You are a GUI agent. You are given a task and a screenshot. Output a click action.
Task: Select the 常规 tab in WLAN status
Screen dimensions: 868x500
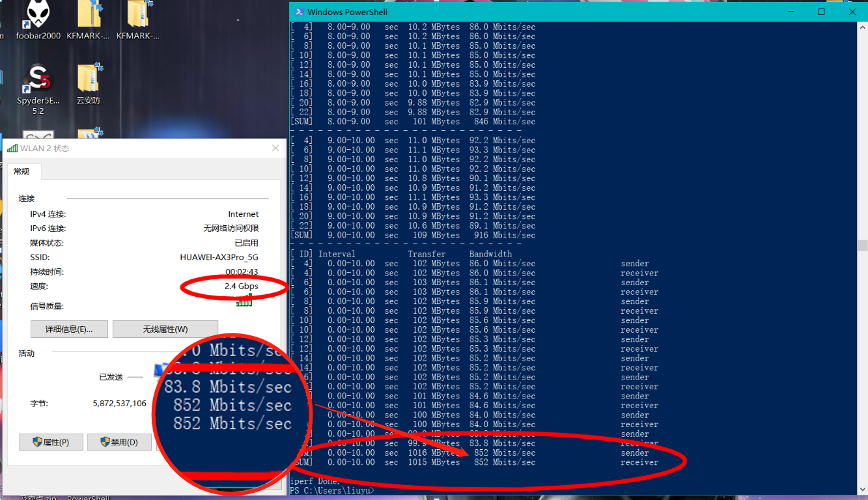point(21,171)
